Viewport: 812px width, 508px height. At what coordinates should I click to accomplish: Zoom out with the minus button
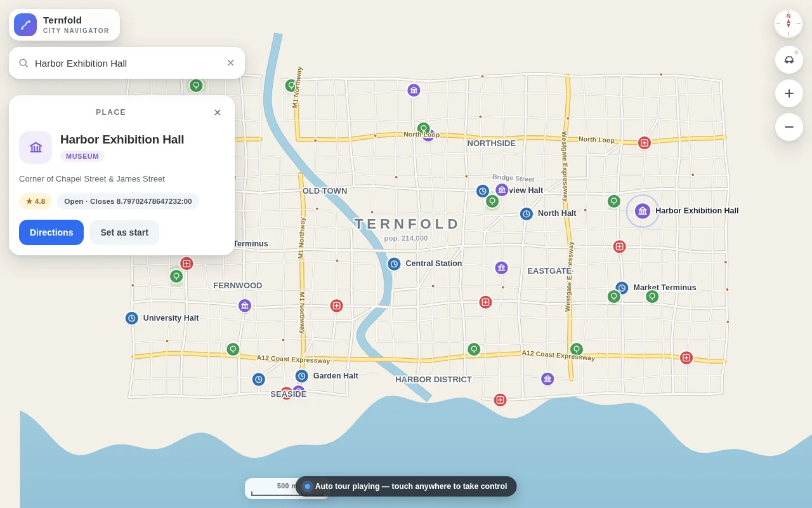click(x=789, y=127)
